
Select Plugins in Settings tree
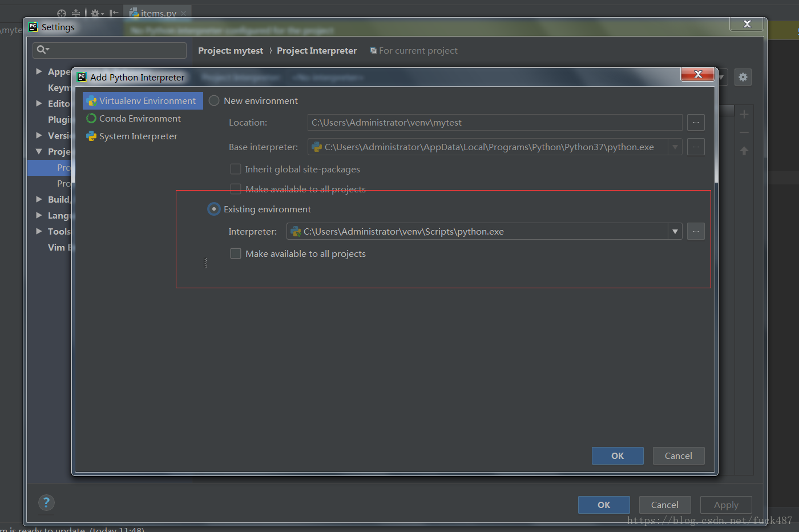click(59, 119)
